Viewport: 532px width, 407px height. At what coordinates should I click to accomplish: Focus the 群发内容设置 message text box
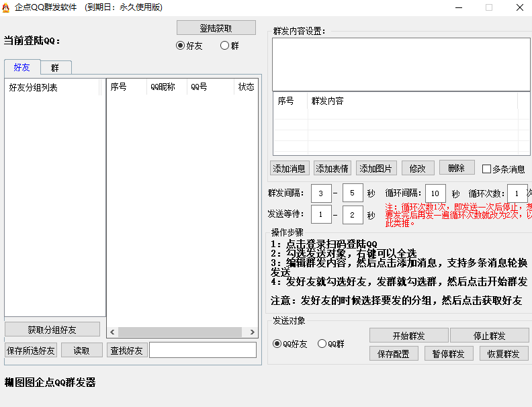pyautogui.click(x=401, y=64)
